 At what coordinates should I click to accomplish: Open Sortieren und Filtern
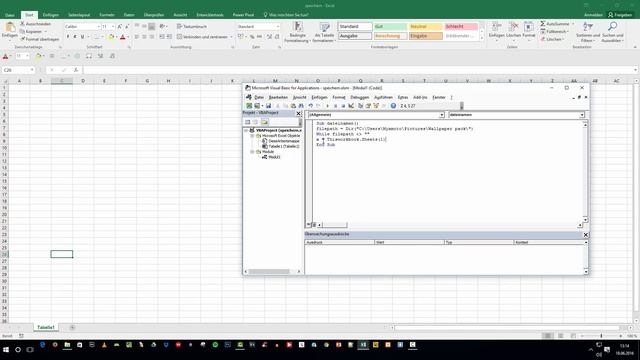coord(588,32)
